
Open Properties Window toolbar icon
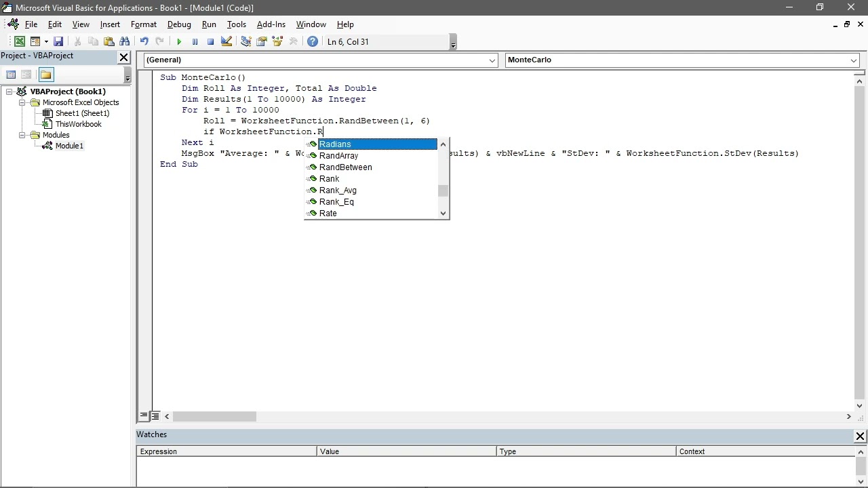(261, 42)
